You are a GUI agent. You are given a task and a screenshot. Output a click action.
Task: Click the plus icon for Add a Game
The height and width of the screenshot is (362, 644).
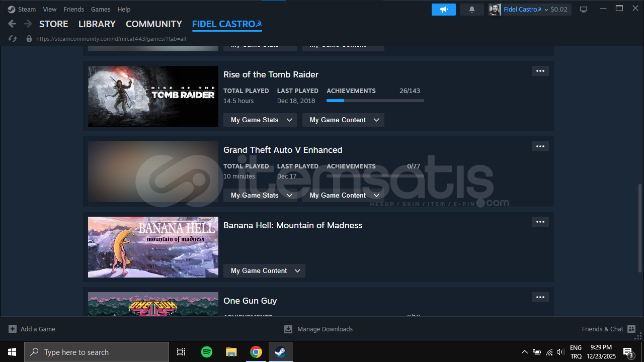click(x=13, y=329)
